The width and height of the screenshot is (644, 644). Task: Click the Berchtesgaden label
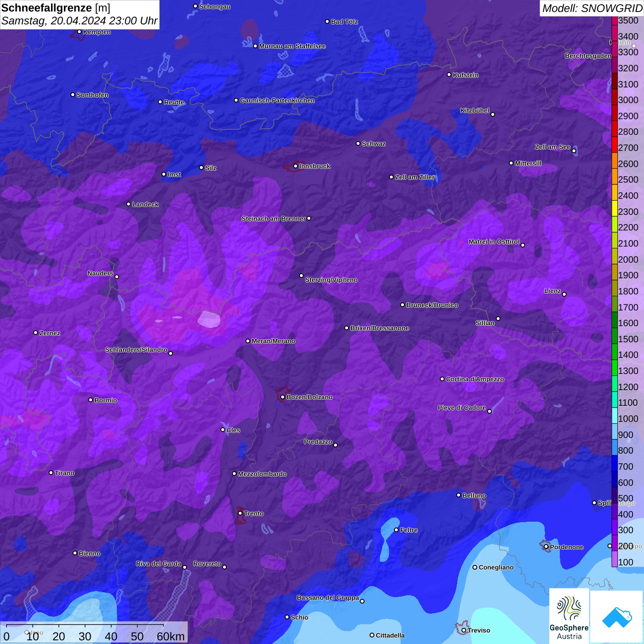click(x=588, y=56)
